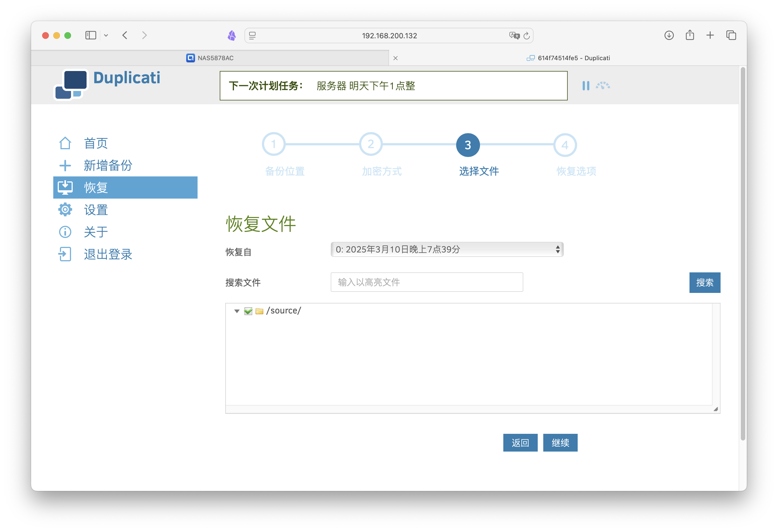Click the page vertical scrollbar
Screen dimensions: 778x532
[x=743, y=254]
